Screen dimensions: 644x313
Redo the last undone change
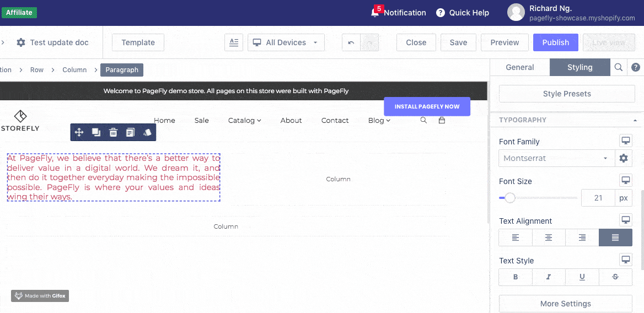369,42
